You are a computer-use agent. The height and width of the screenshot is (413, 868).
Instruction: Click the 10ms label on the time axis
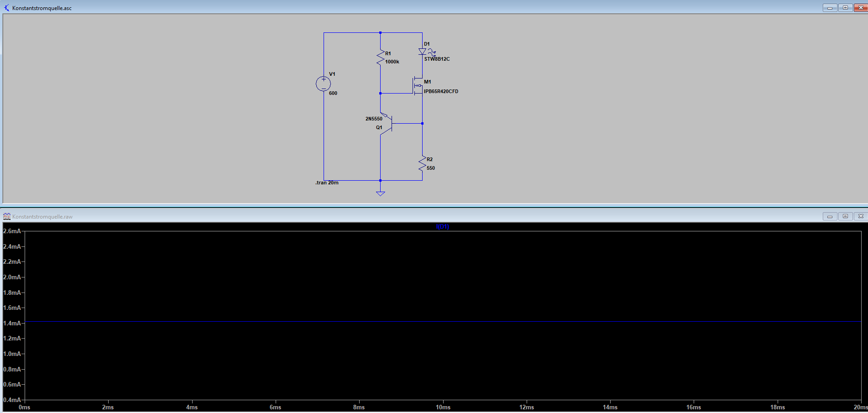(443, 407)
